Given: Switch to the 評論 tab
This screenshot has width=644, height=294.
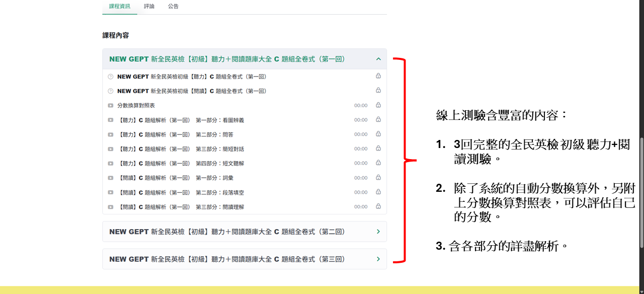Looking at the screenshot, I should point(149,7).
